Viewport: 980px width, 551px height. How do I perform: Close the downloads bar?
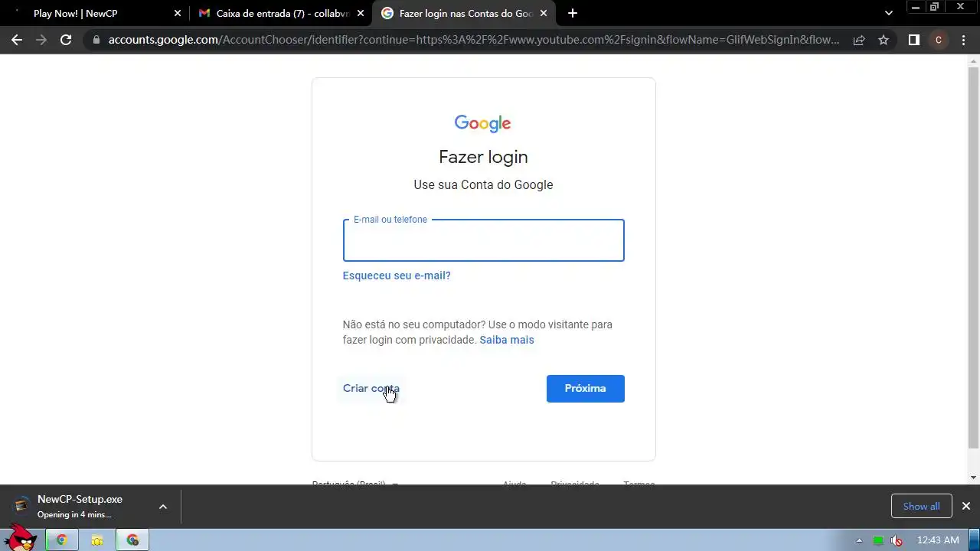point(966,506)
